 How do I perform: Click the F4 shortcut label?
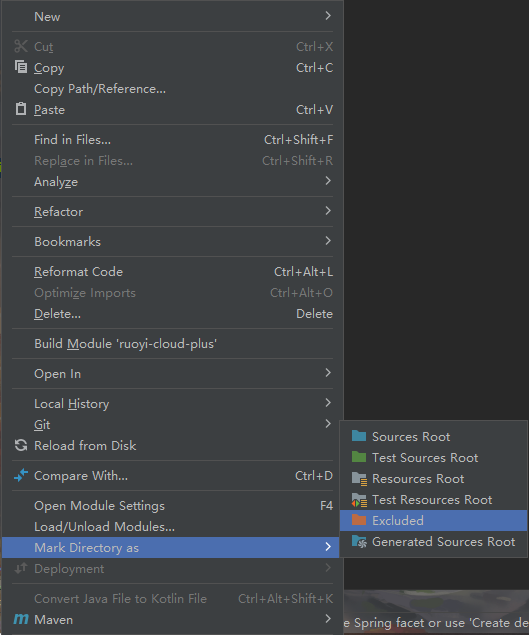pyautogui.click(x=326, y=506)
